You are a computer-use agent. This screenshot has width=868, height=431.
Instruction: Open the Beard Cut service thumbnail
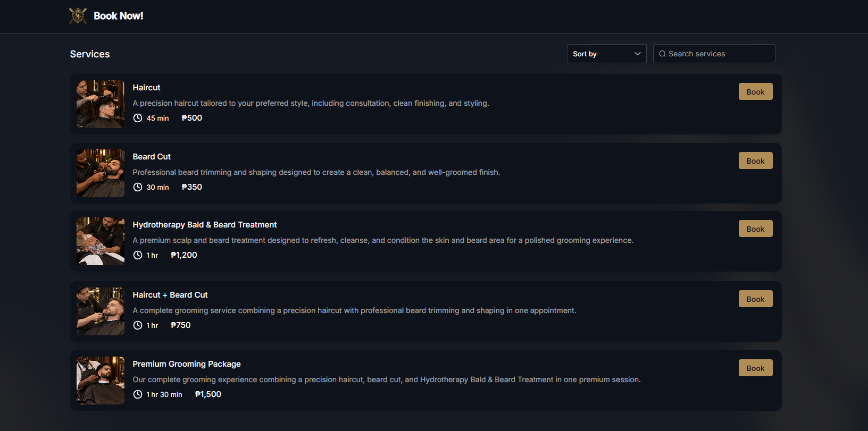(x=101, y=173)
